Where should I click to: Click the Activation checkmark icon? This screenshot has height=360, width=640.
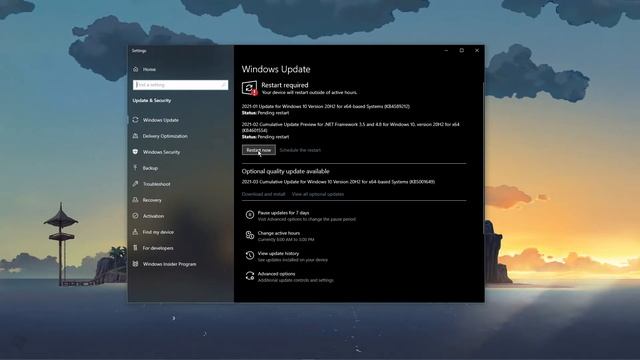tap(136, 216)
